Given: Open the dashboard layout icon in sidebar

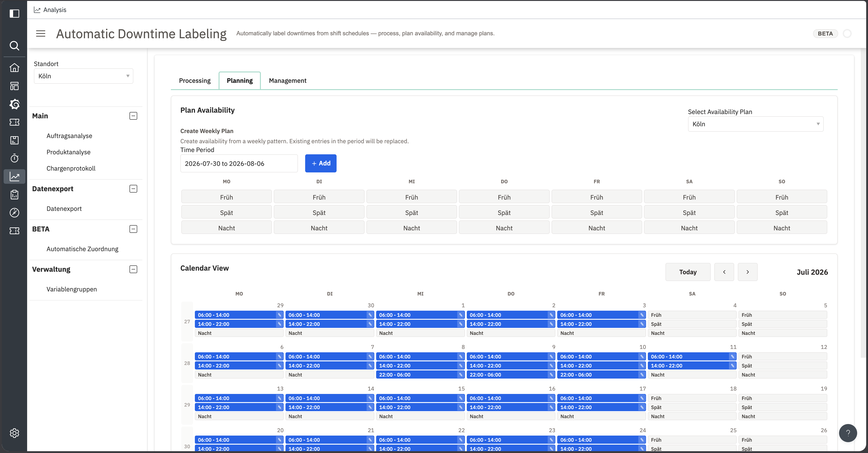Looking at the screenshot, I should (14, 86).
